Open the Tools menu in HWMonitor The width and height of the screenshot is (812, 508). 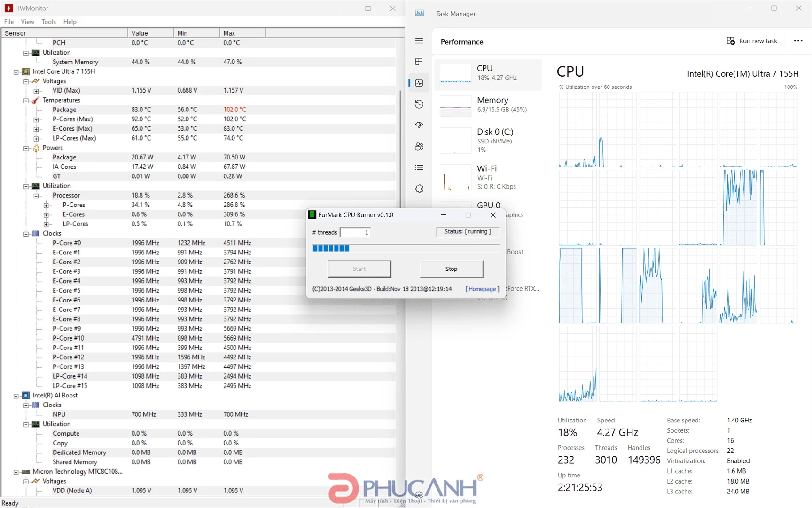click(x=49, y=22)
